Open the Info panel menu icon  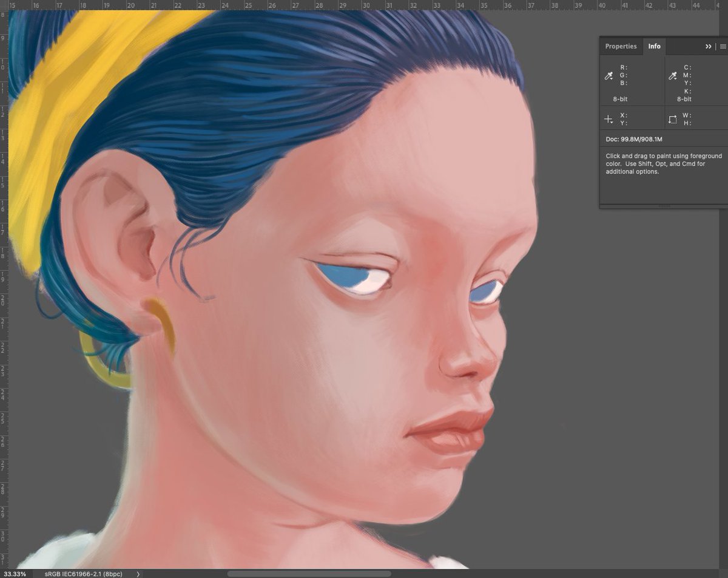pos(723,46)
